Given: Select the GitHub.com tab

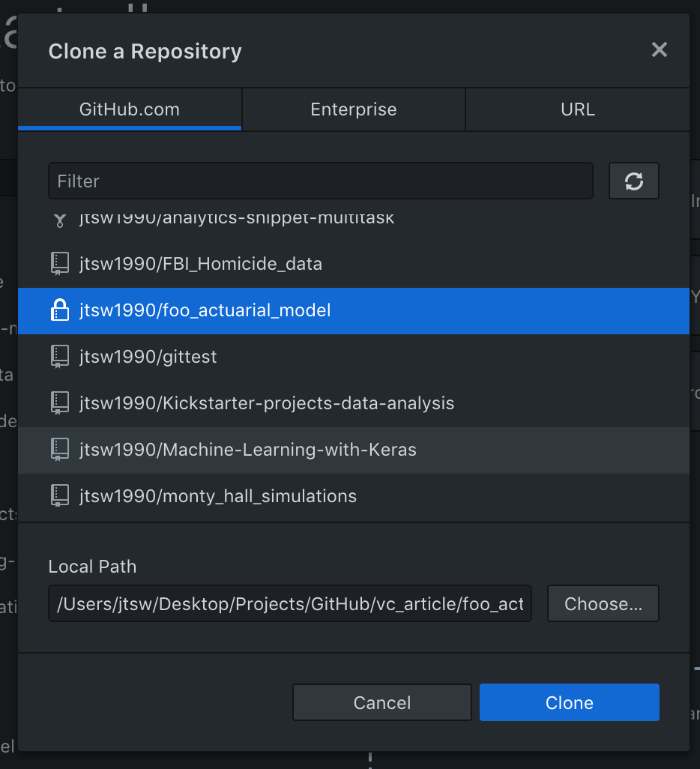Looking at the screenshot, I should coord(130,109).
